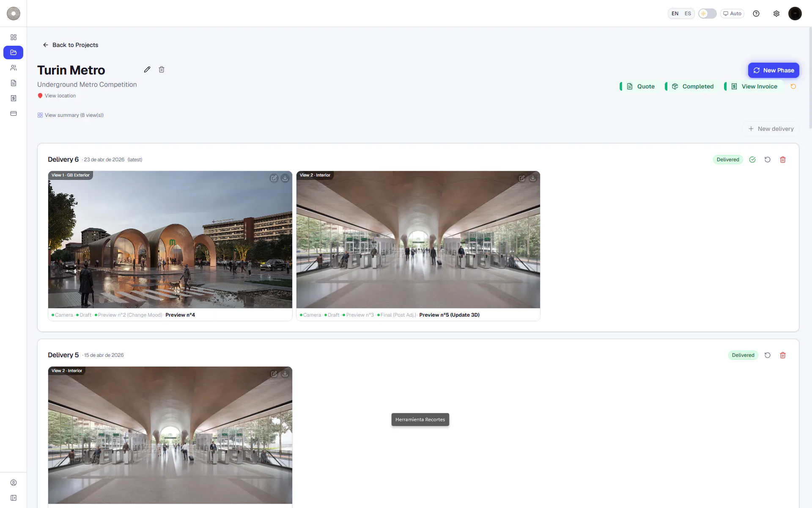This screenshot has width=812, height=508.
Task: Collapse the sidebar panel icon
Action: (x=14, y=498)
